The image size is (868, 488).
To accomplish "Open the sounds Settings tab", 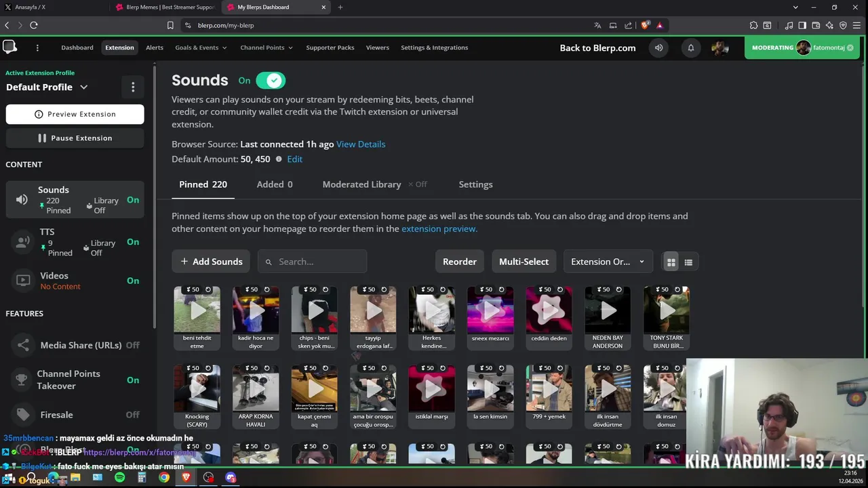I will coord(476,184).
